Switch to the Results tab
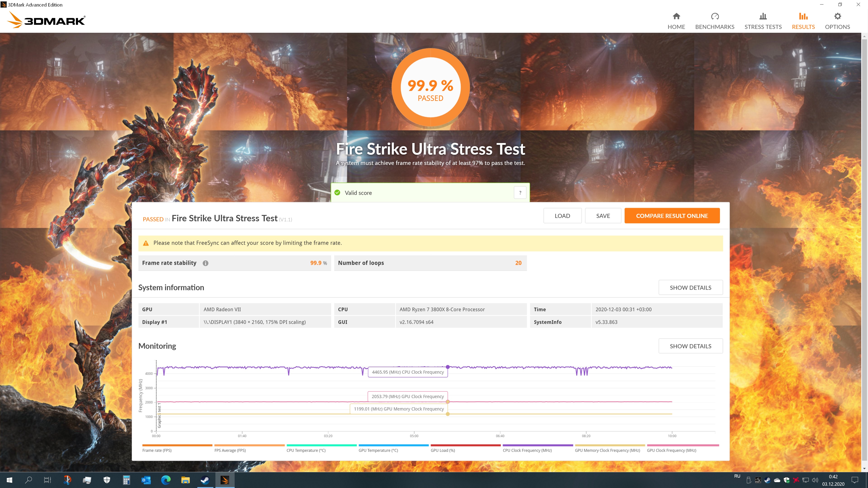Screen dimensions: 868x488 pyautogui.click(x=803, y=21)
